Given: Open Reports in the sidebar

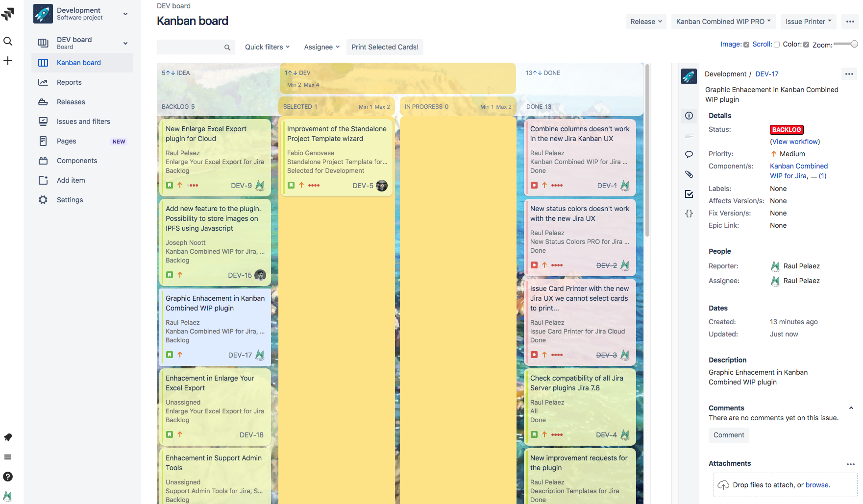Looking at the screenshot, I should (x=69, y=82).
